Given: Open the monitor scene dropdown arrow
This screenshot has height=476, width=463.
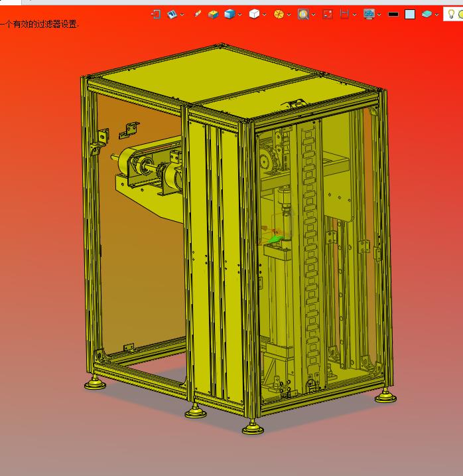Looking at the screenshot, I should [379, 14].
